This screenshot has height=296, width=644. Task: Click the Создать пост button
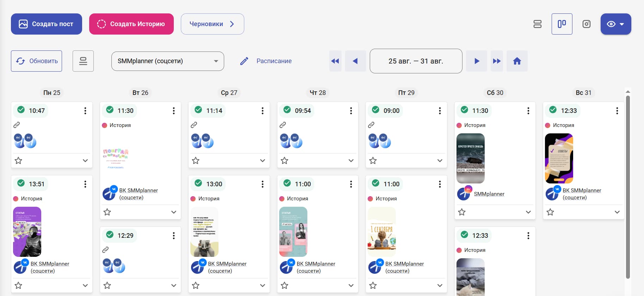click(x=47, y=24)
